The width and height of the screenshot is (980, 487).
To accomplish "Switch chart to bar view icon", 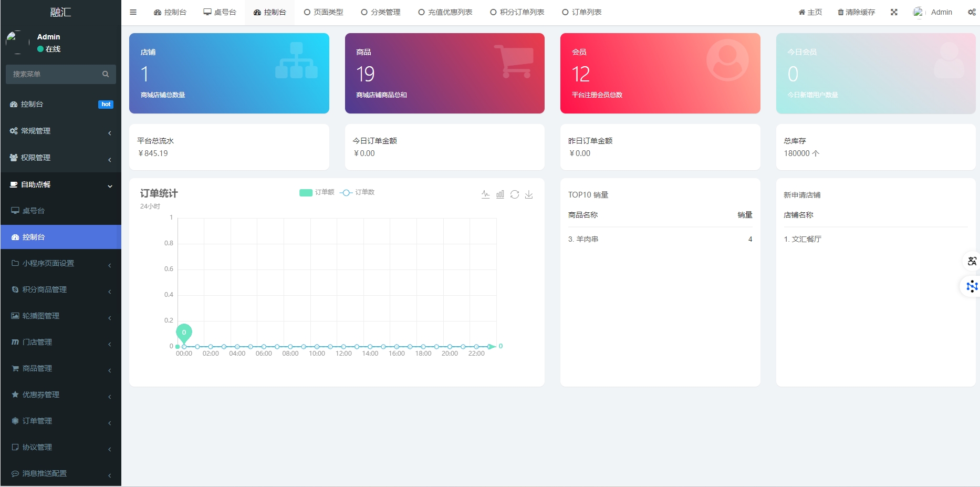I will [500, 194].
